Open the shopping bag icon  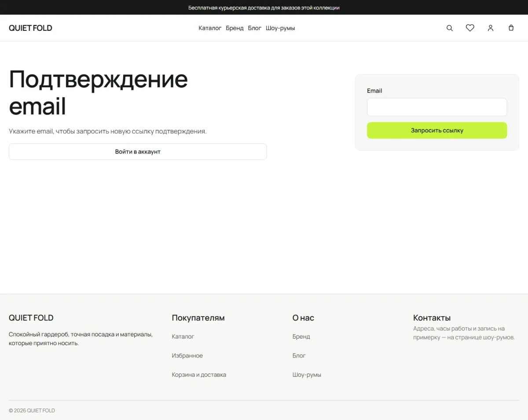(x=511, y=28)
